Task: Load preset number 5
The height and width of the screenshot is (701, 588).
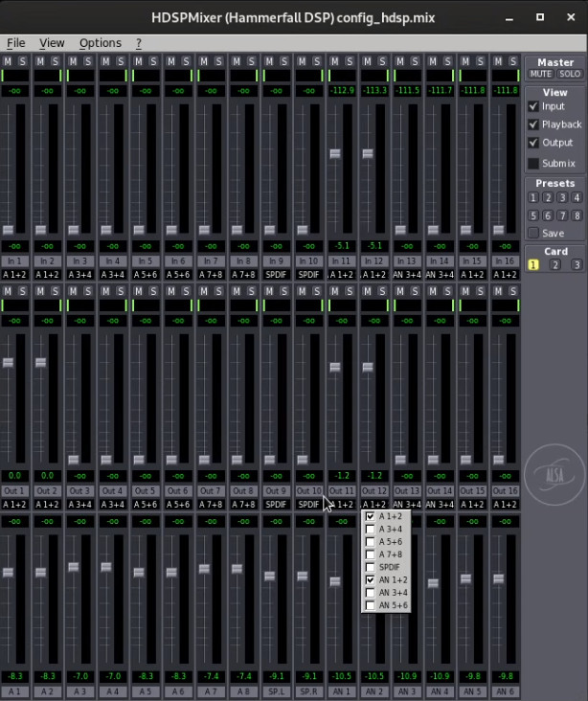Action: (x=533, y=215)
